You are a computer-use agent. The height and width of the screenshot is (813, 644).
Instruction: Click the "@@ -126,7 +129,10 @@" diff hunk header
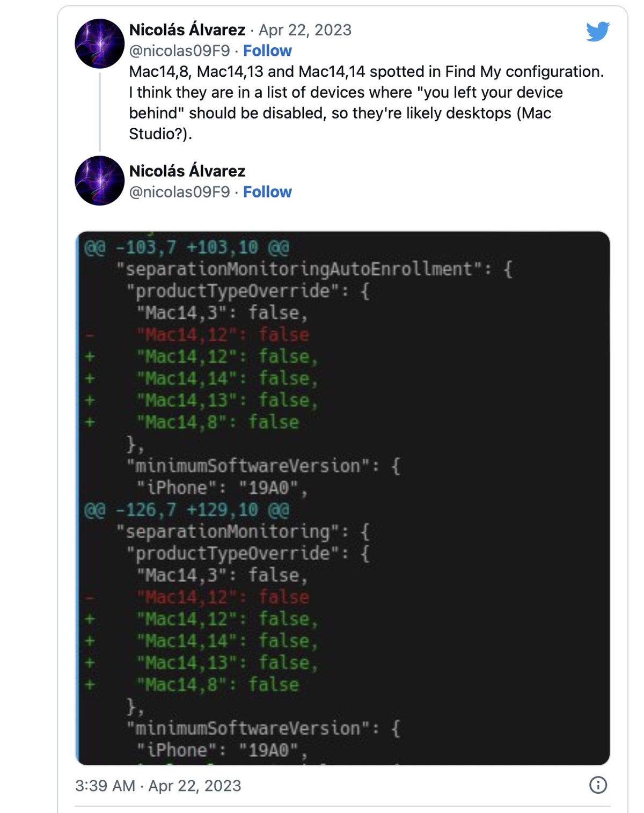186,510
